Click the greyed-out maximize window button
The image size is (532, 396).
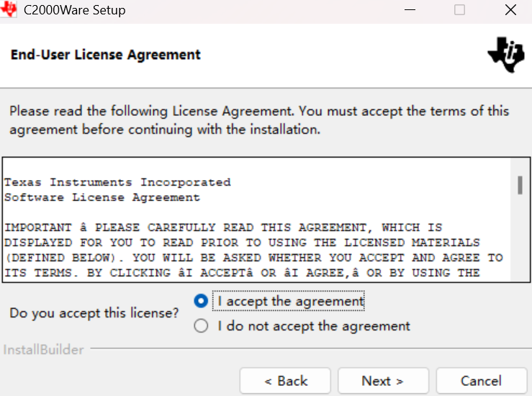pos(460,10)
